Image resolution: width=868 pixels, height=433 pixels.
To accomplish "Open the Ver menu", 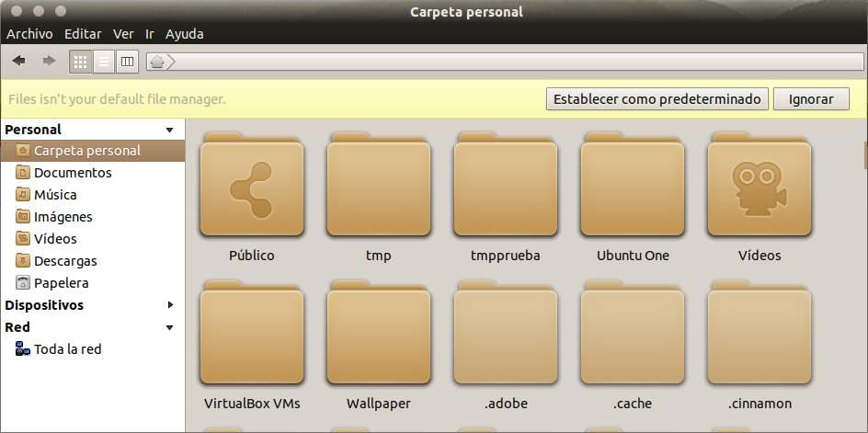I will click(123, 34).
